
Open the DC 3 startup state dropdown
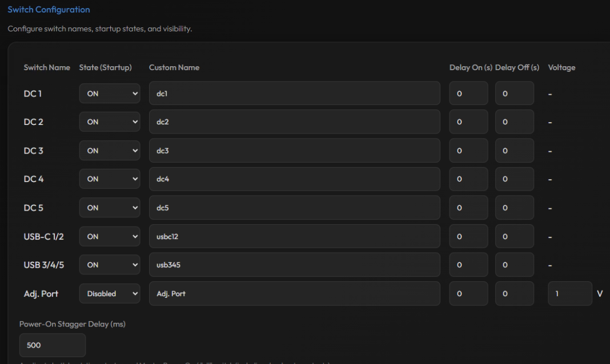coord(110,151)
